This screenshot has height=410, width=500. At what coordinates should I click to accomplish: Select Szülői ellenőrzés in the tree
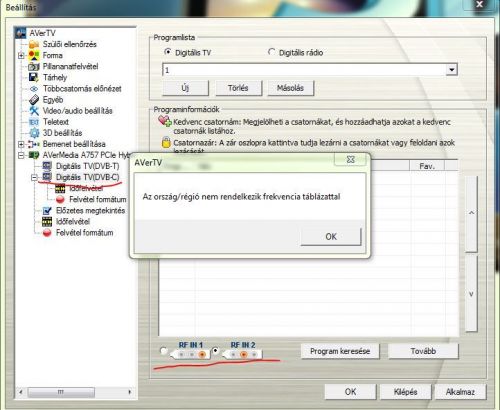click(70, 44)
